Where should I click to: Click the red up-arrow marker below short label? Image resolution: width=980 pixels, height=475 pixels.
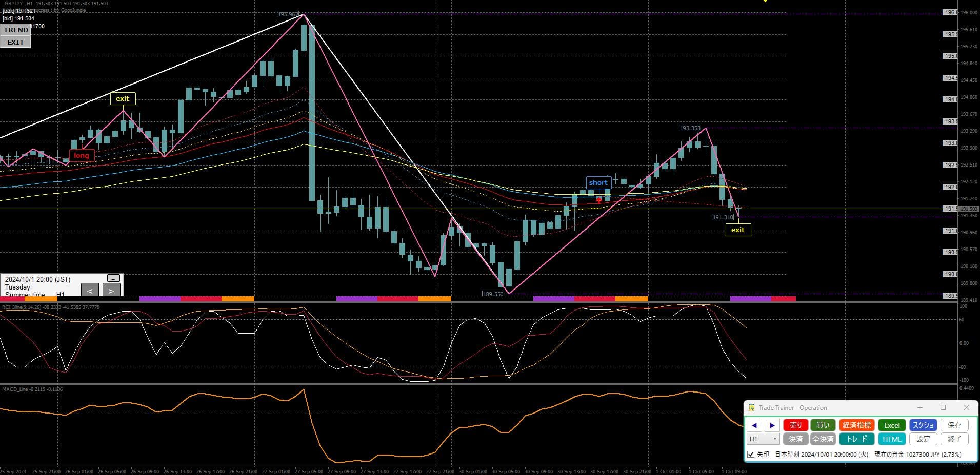(599, 200)
